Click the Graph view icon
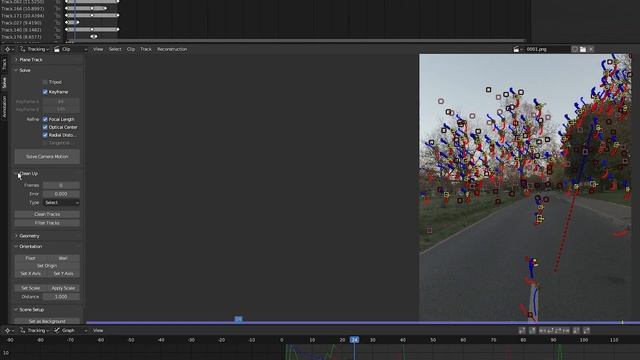 [57, 331]
